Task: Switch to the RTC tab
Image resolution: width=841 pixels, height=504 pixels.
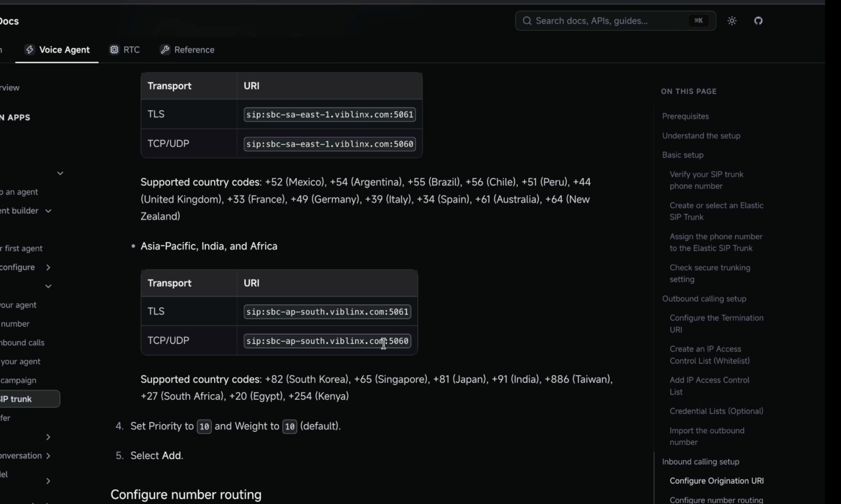Action: coord(124,50)
